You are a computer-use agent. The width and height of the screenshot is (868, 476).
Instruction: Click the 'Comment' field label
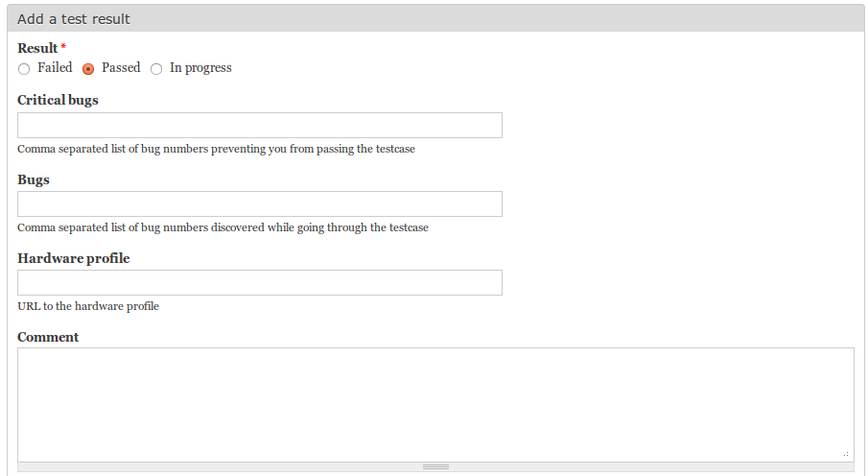(48, 337)
